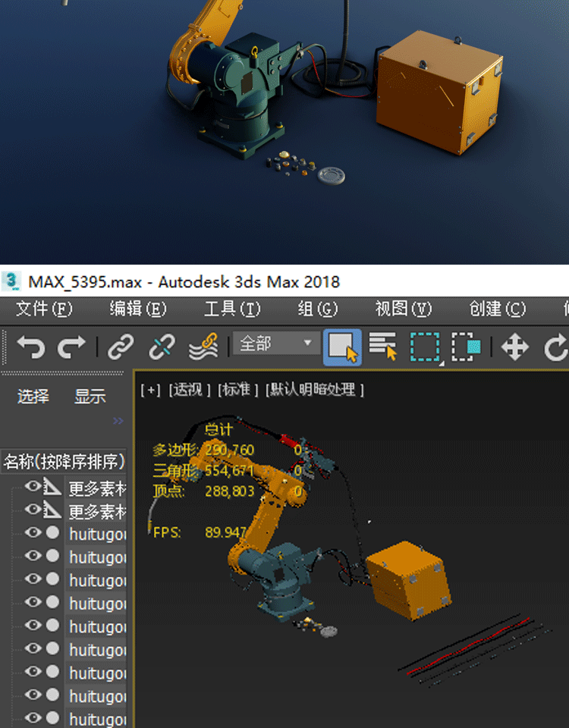Toggle eye visibility of second 更多素材 row
The height and width of the screenshot is (728, 569).
[x=33, y=510]
